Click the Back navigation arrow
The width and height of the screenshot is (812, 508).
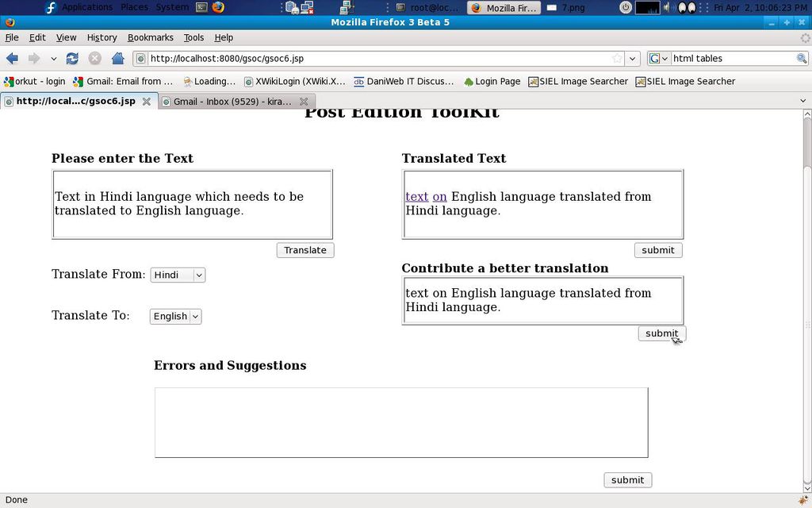[12, 58]
